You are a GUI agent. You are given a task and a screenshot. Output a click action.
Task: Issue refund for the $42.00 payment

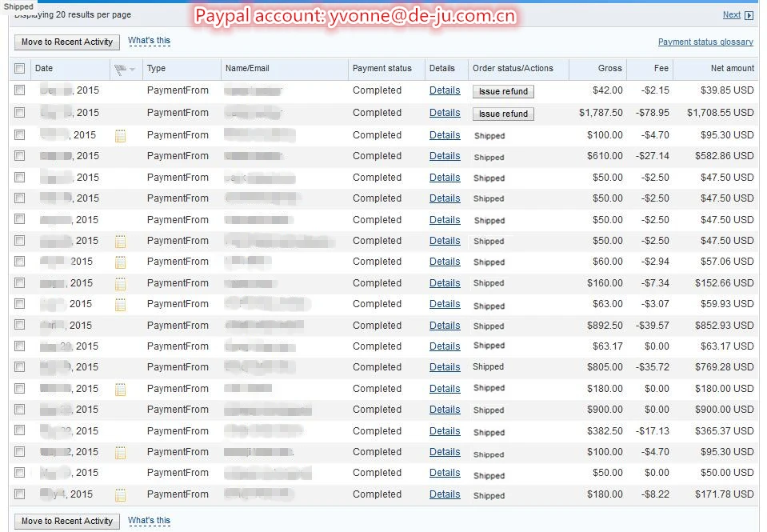[503, 91]
